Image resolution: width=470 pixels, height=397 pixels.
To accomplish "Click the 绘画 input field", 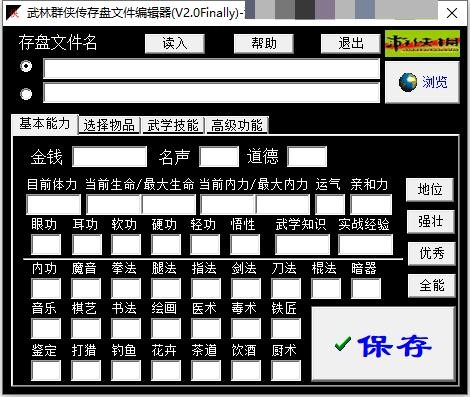I will (x=166, y=328).
